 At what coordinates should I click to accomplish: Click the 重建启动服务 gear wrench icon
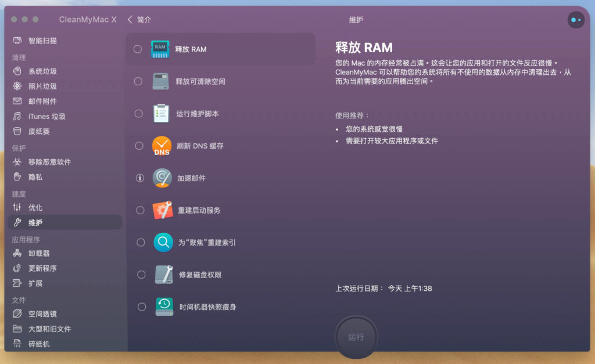pos(163,210)
